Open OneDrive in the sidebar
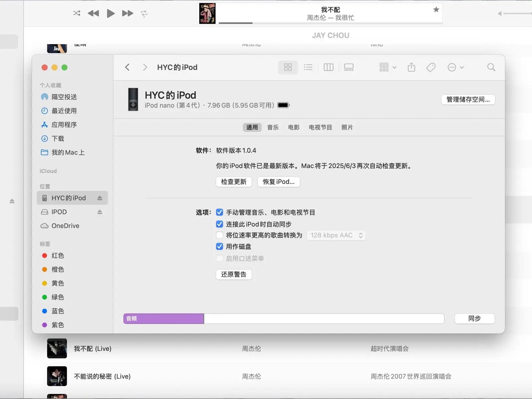The height and width of the screenshot is (399, 532). (72, 226)
